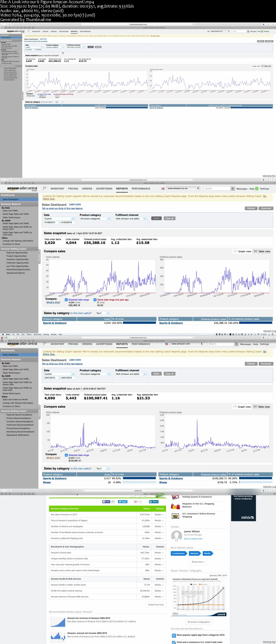Open the Fulfilment channel dropdown in the 00:01:34 frame
This screenshot has height=644, width=276.
[x=131, y=219]
